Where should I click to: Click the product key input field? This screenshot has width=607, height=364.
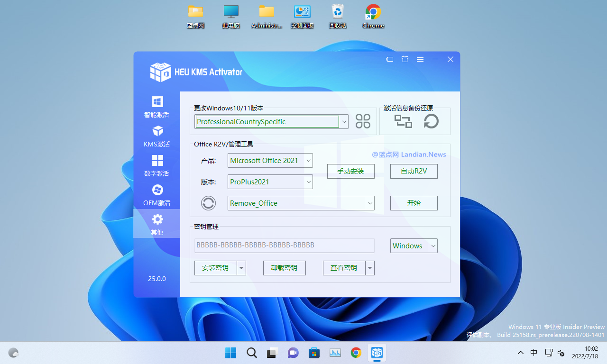(x=284, y=246)
